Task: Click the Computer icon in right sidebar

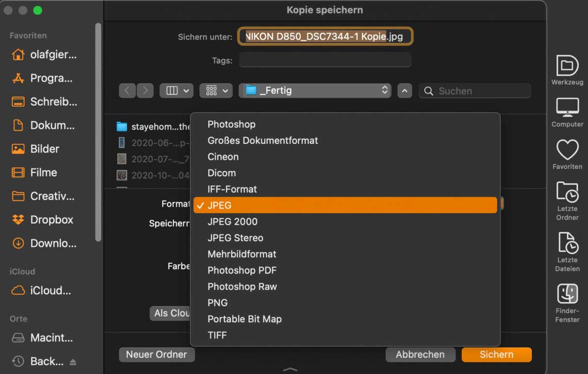Action: (567, 108)
